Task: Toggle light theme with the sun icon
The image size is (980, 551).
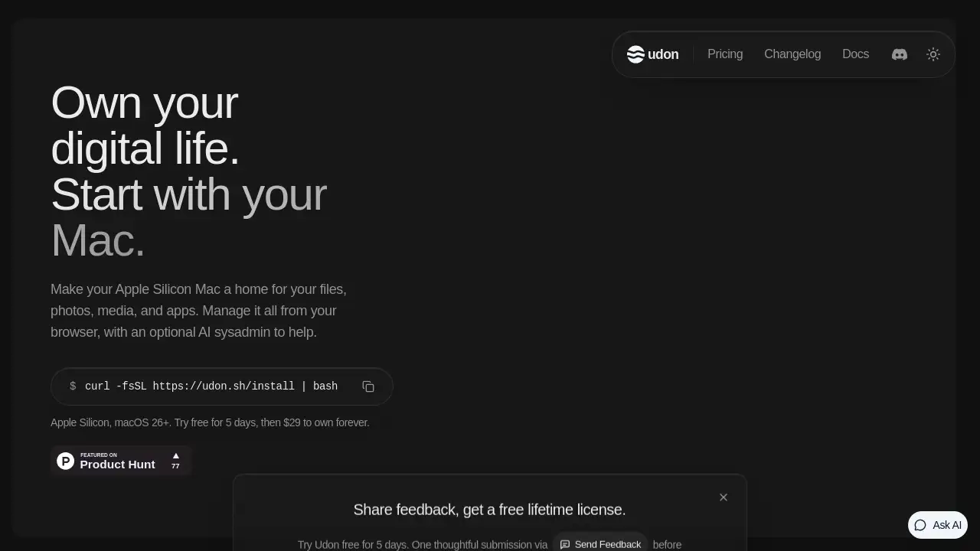Action: [933, 54]
